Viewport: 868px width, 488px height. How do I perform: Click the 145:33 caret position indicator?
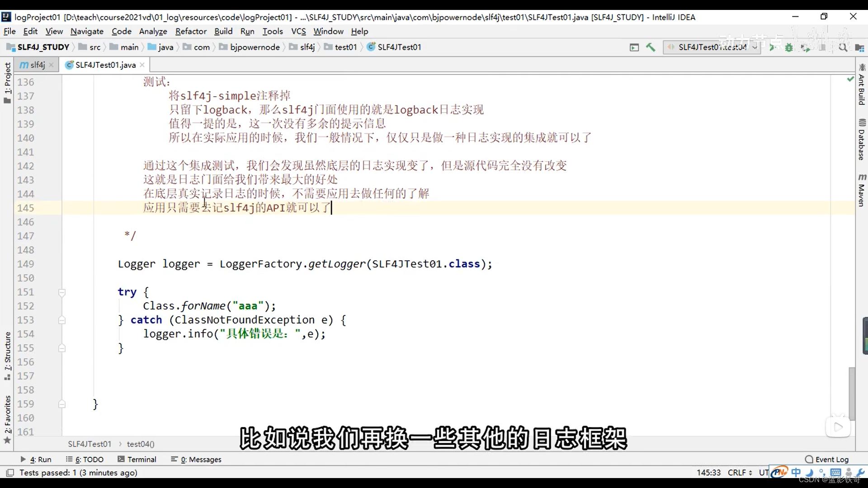tap(708, 473)
